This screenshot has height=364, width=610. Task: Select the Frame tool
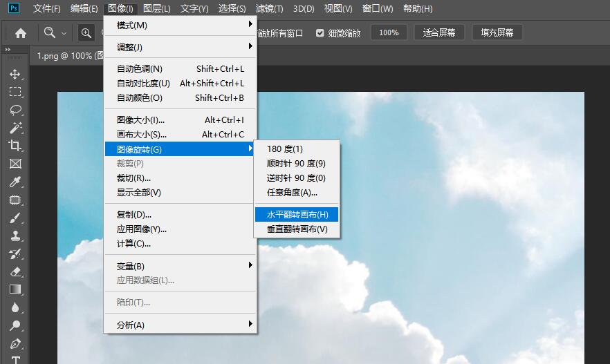tap(15, 164)
